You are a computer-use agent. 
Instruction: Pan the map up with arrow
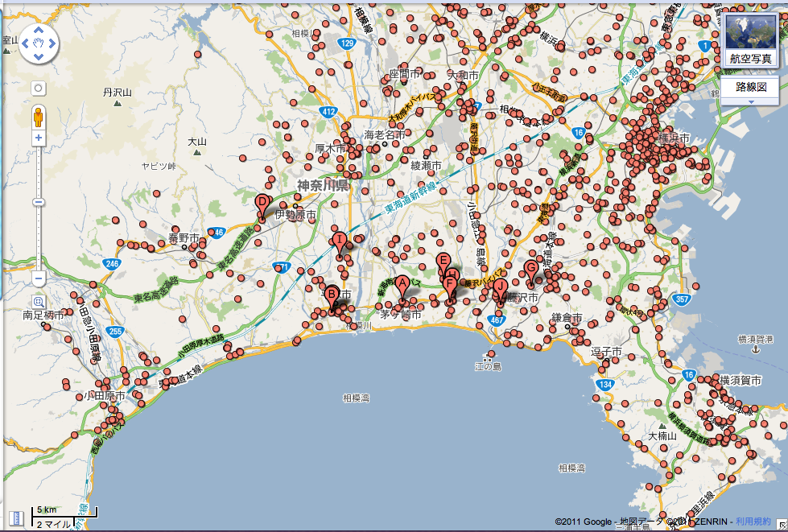click(39, 31)
